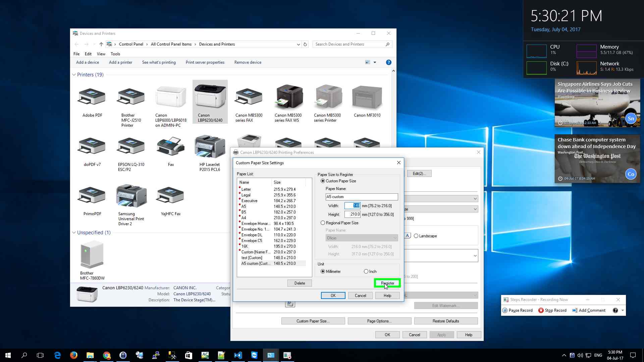This screenshot has width=644, height=362.
Task: Delete the selected paper size
Action: pyautogui.click(x=300, y=283)
